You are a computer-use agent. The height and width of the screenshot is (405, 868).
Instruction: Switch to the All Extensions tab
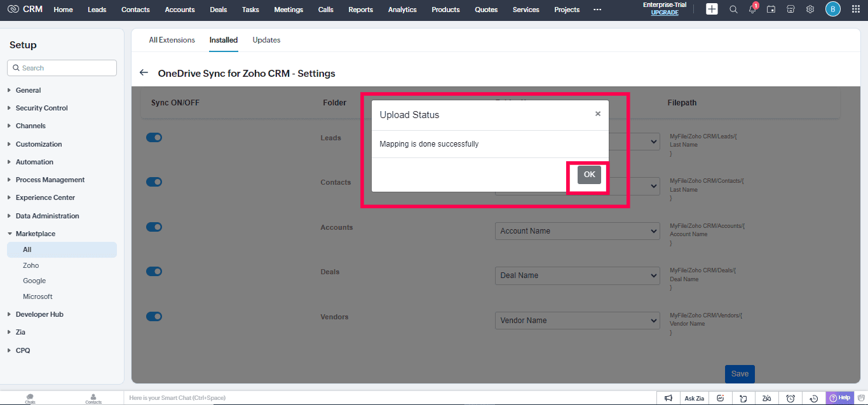click(172, 40)
